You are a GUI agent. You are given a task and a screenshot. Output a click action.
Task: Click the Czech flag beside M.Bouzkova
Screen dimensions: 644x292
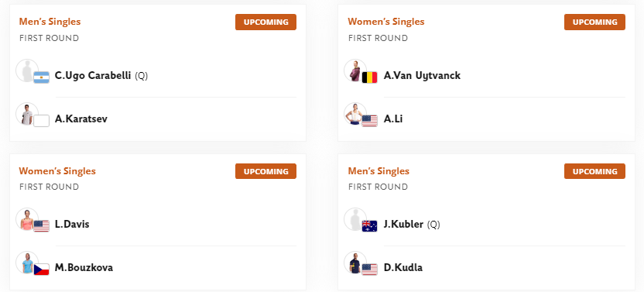(x=41, y=270)
